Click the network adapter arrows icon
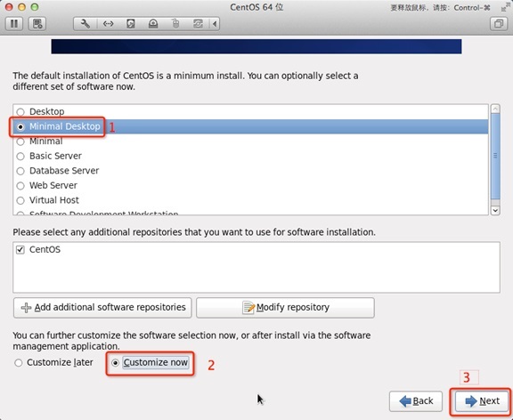This screenshot has width=513, height=420. tap(108, 23)
